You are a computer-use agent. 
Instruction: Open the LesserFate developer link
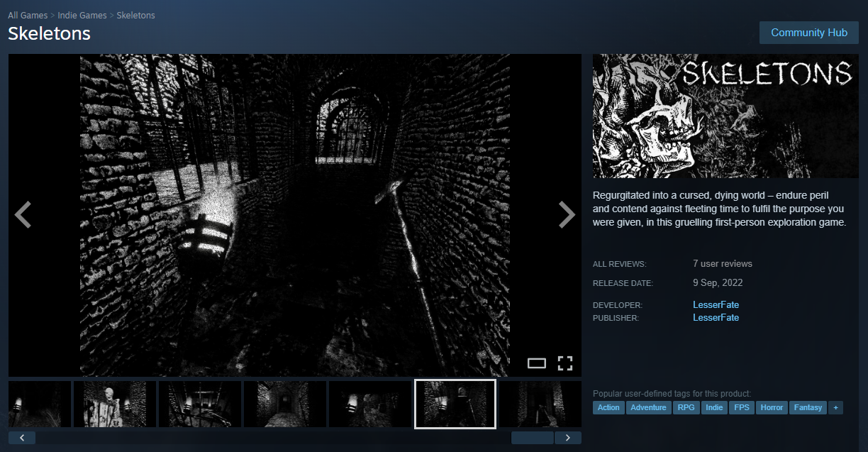point(716,304)
